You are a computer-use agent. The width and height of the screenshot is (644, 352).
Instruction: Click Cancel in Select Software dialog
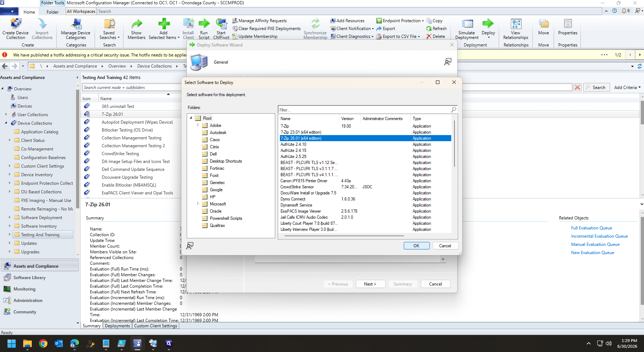pos(445,246)
